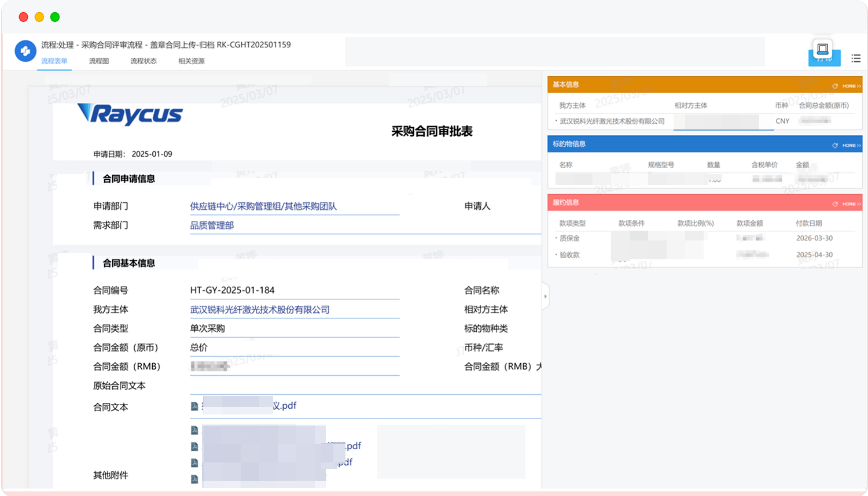Screen dimensions: 868x496
Task: Click the 总价 value in the 合同金额 row
Action: point(198,347)
